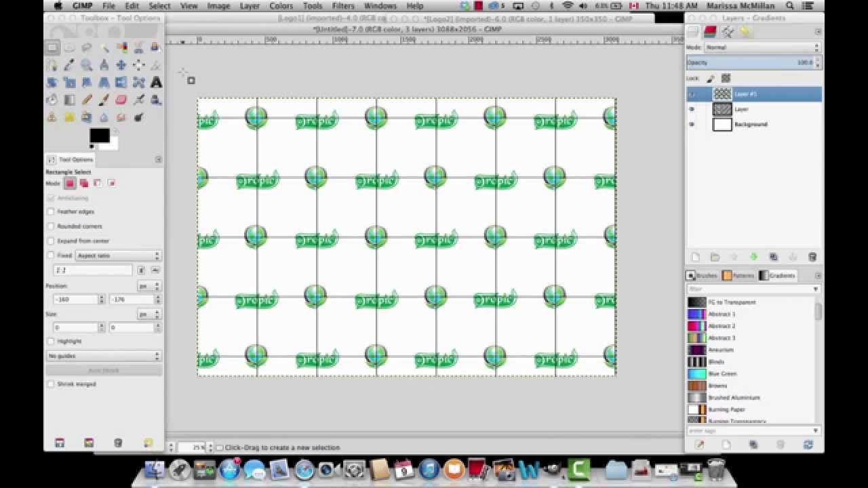The width and height of the screenshot is (868, 488).
Task: Open Layers dock configuration menu arrow
Action: click(x=818, y=31)
